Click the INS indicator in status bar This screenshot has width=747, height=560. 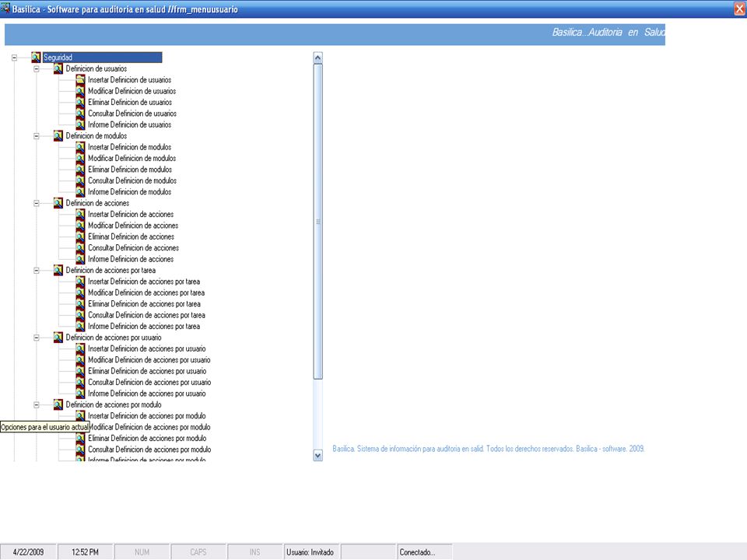click(x=255, y=552)
